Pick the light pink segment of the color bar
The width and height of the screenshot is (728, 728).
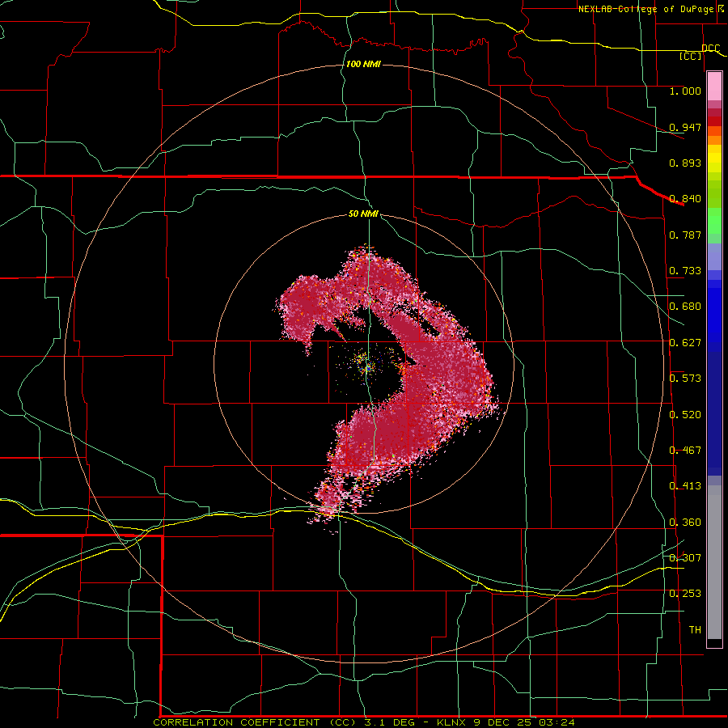click(714, 87)
